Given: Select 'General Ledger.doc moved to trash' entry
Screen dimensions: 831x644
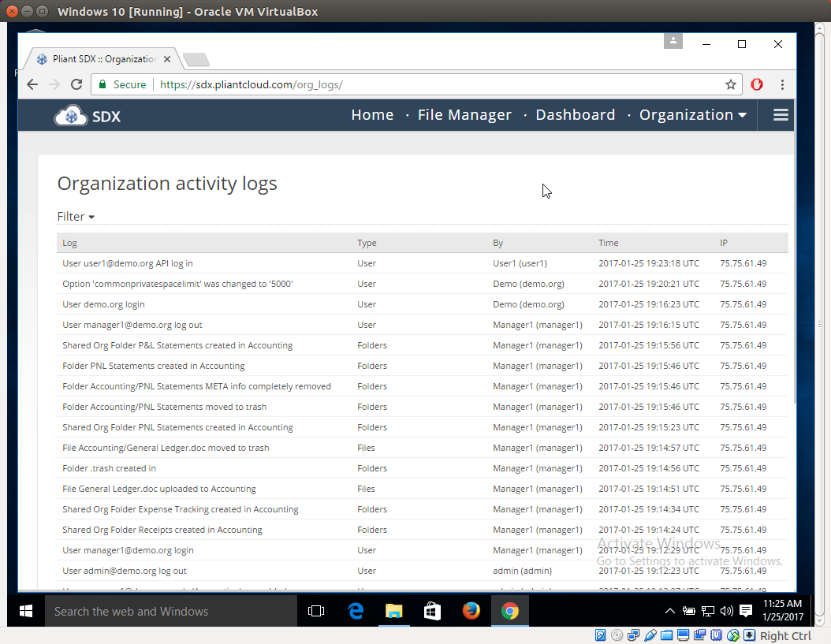Looking at the screenshot, I should click(423, 448).
